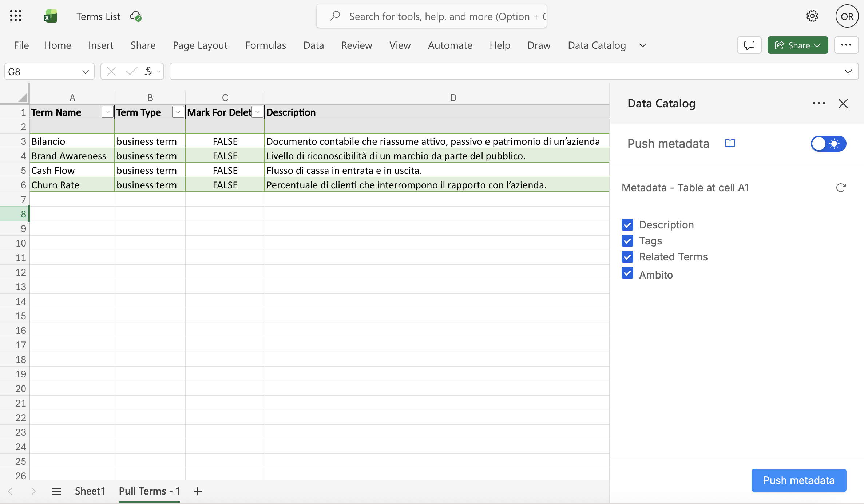Open the Term Name filter dropdown
Screen dimensions: 864x504
107,112
